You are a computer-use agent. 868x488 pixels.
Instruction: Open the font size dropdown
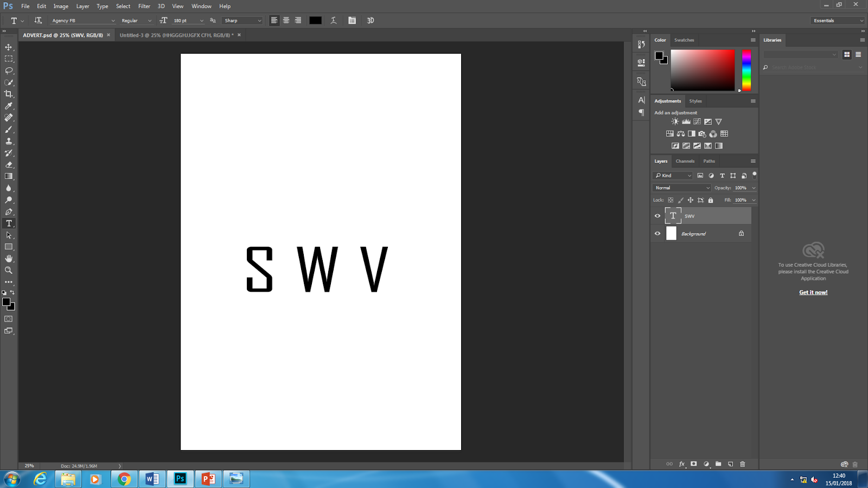click(x=202, y=21)
